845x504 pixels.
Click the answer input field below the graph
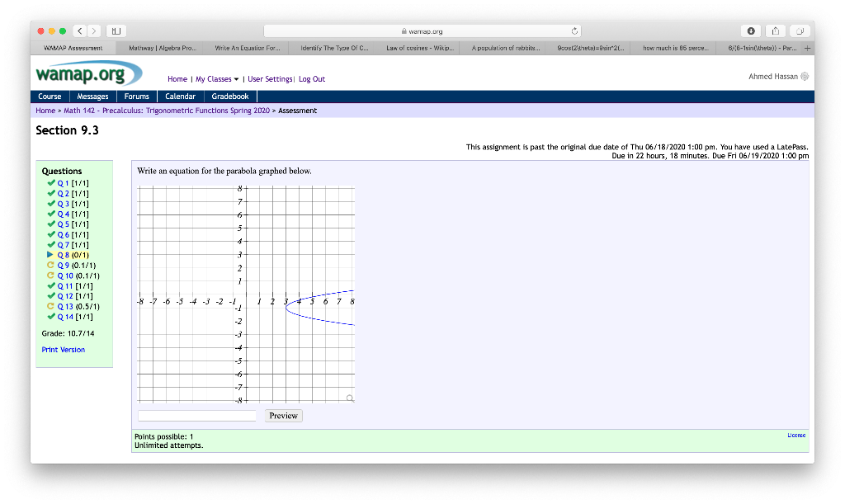[x=196, y=415]
